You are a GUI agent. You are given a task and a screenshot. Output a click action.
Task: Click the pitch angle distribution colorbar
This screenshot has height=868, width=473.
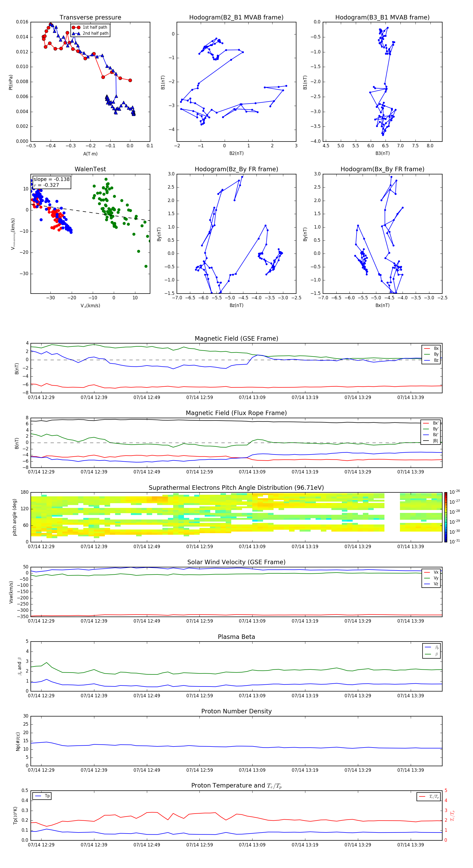(x=445, y=517)
